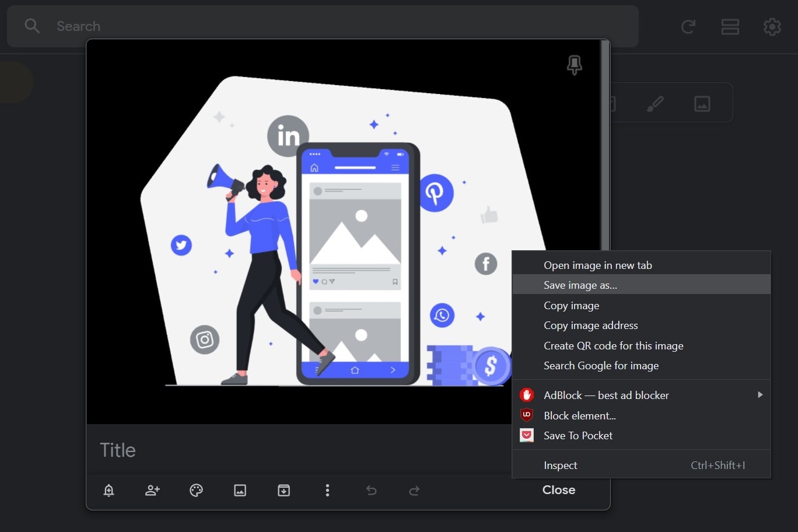
Task: Click the magnifier search icon
Action: (32, 26)
